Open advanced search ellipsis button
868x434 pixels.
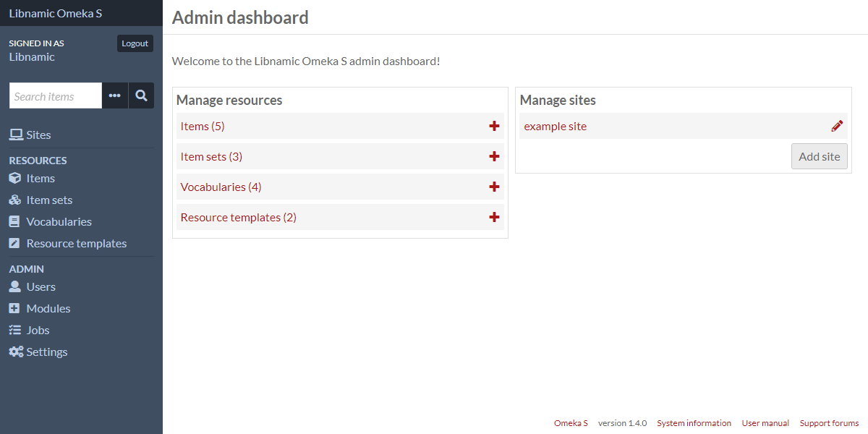(x=115, y=95)
